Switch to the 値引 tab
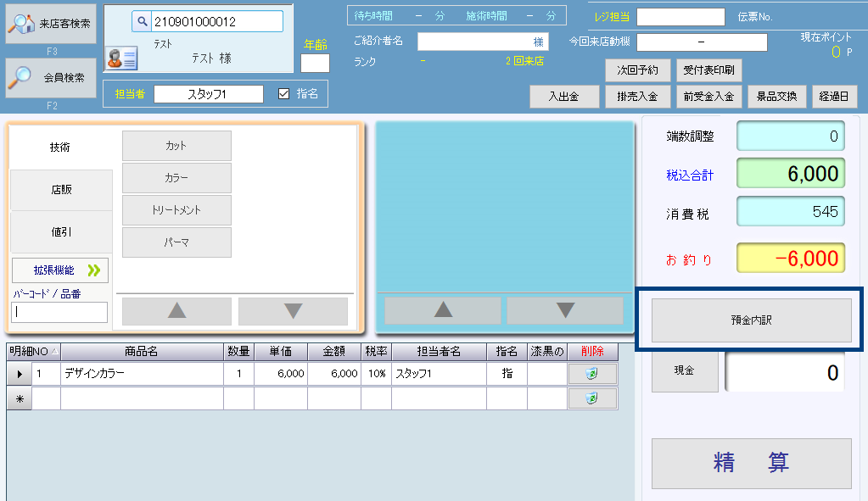 pyautogui.click(x=61, y=231)
